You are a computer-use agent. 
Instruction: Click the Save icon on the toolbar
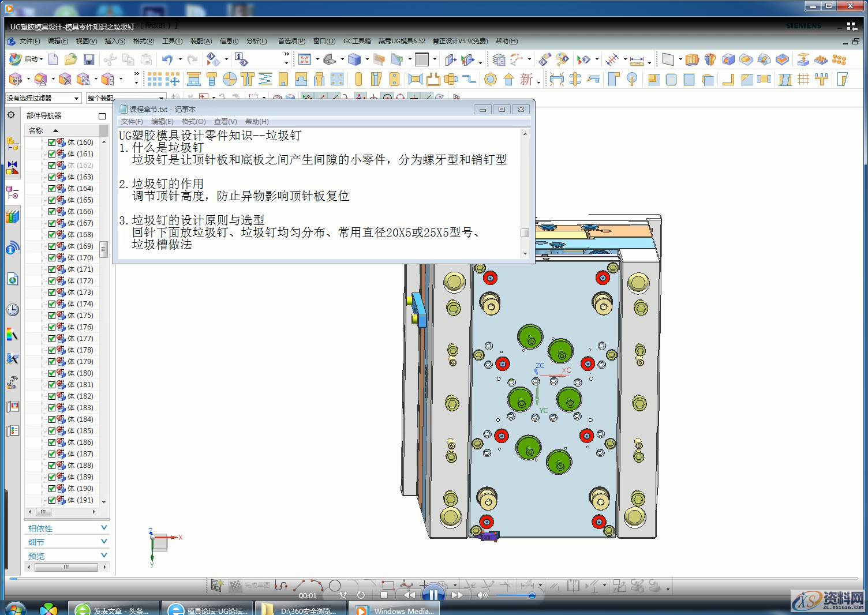88,59
